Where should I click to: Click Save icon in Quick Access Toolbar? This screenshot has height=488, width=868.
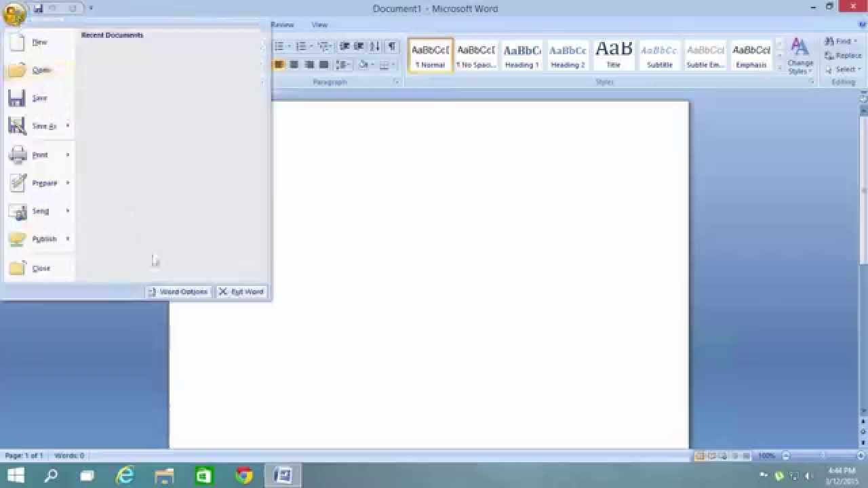coord(38,9)
